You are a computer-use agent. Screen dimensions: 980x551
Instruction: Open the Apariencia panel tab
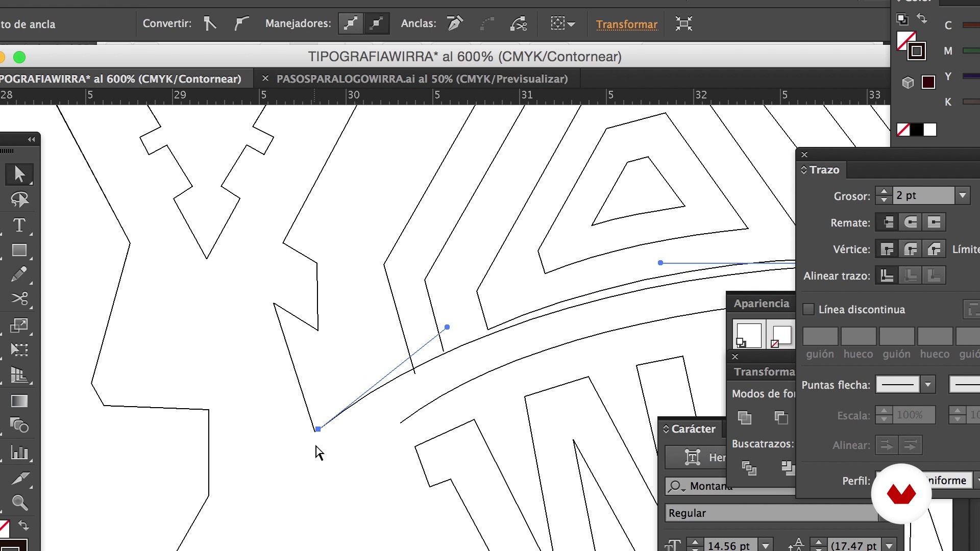[762, 304]
